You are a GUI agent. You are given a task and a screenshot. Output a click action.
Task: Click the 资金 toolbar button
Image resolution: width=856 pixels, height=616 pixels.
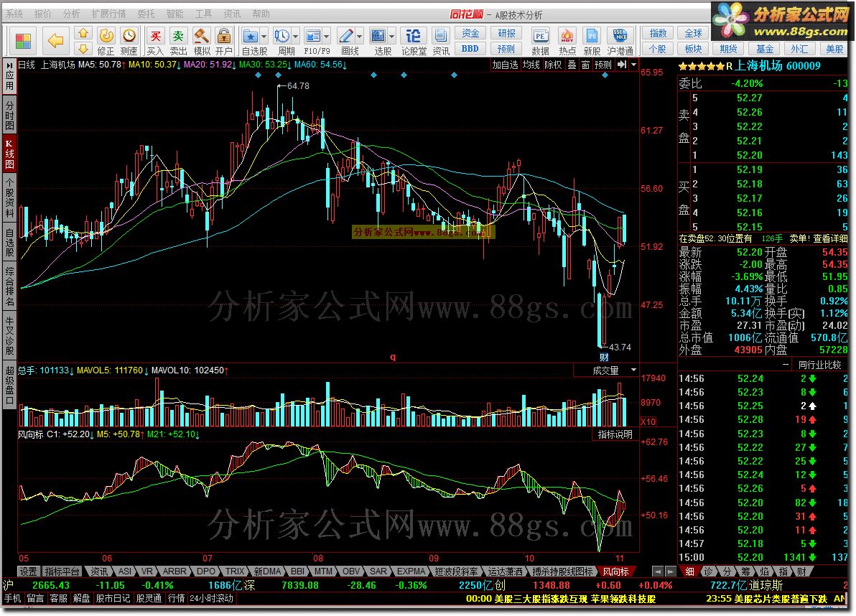pos(470,33)
